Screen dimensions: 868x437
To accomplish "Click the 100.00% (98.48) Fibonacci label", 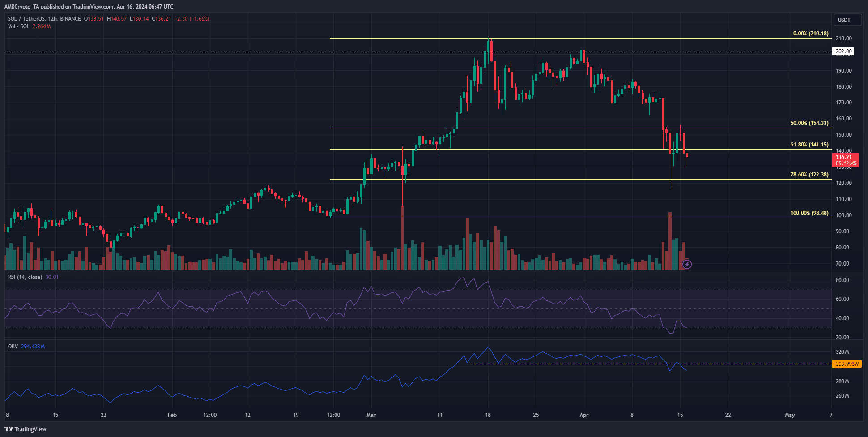I will pos(809,213).
